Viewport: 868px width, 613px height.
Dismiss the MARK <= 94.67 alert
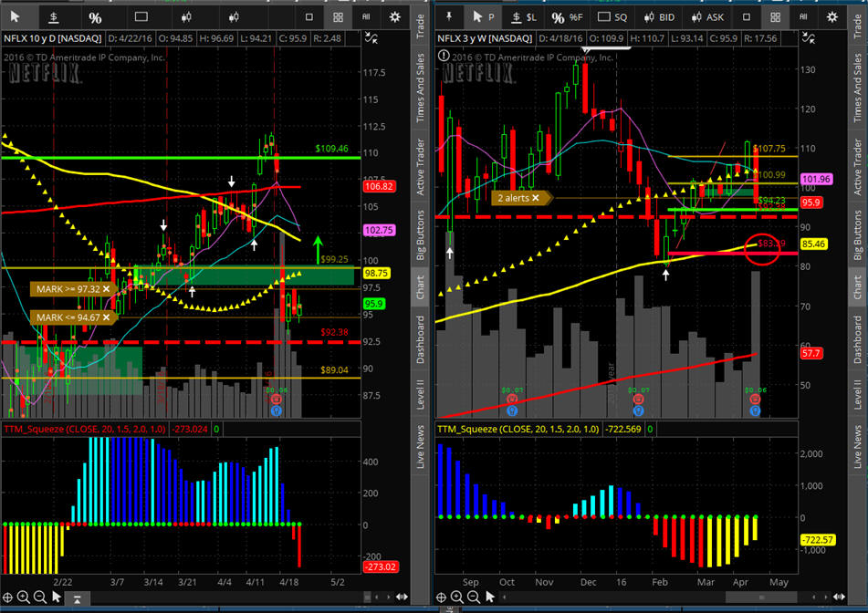click(x=106, y=317)
